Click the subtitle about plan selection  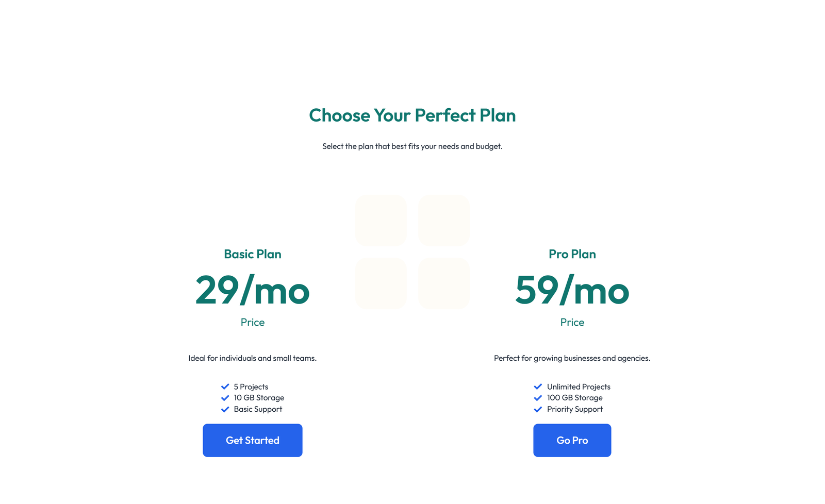click(412, 146)
